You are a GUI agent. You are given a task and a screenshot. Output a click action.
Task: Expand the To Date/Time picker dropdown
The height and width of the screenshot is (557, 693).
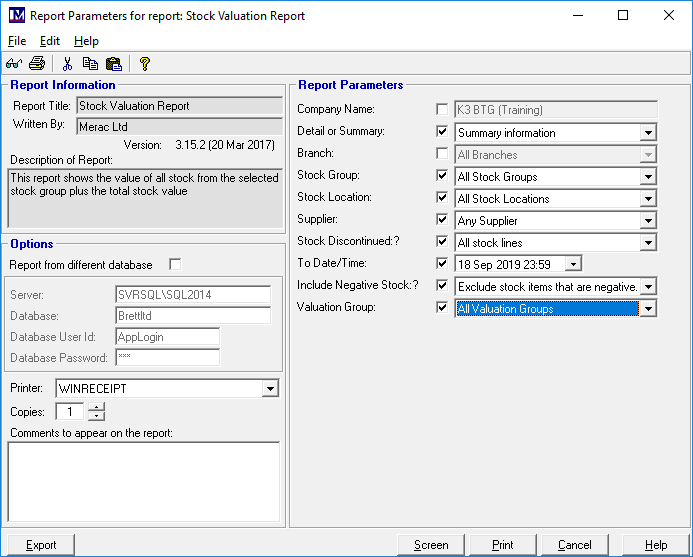pos(572,265)
